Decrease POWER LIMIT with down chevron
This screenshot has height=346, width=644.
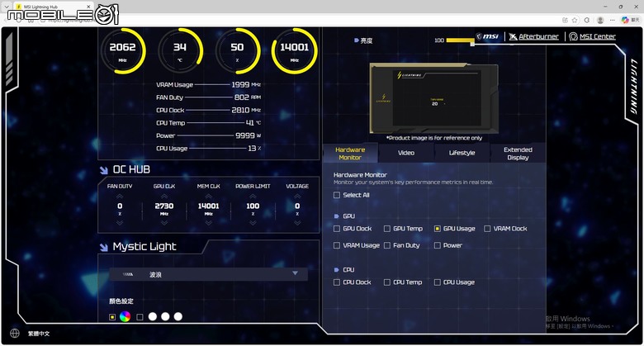(x=253, y=223)
